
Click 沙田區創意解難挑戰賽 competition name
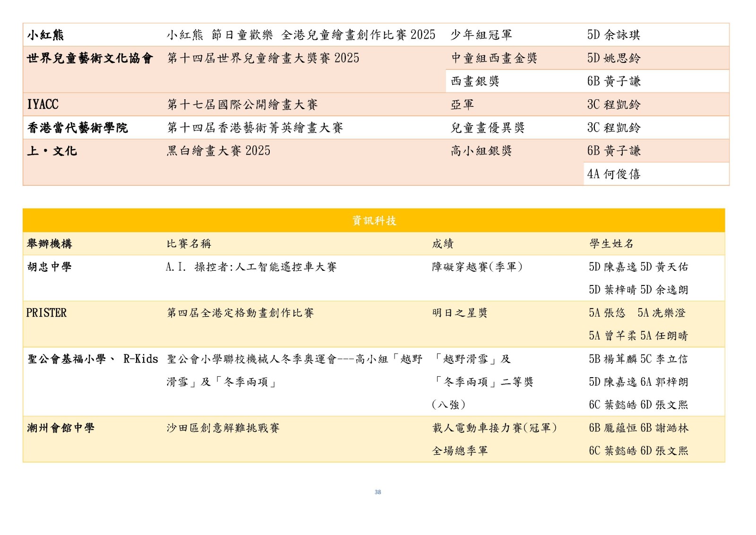pyautogui.click(x=223, y=428)
